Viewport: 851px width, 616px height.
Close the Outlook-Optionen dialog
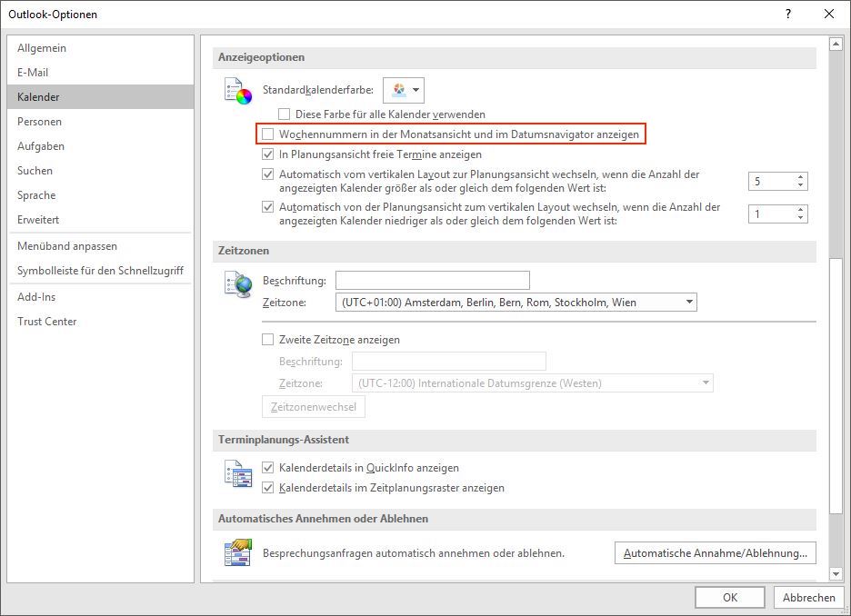[829, 15]
